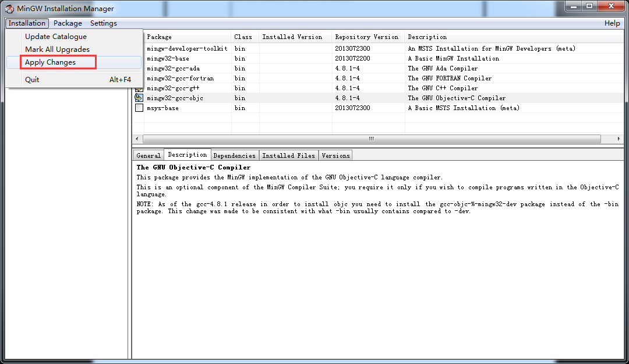Click 'The GNU FORTRAN Compiler' description cell
The height and width of the screenshot is (364, 629).
point(450,78)
